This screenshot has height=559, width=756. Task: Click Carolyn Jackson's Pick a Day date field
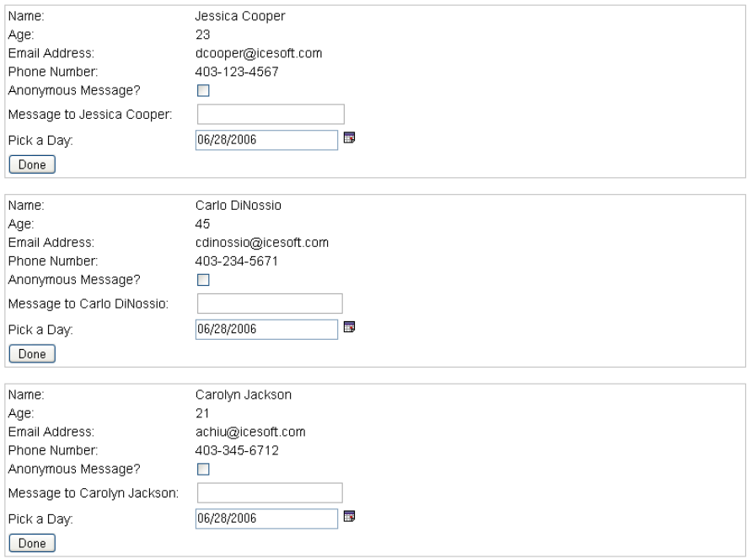pos(266,518)
